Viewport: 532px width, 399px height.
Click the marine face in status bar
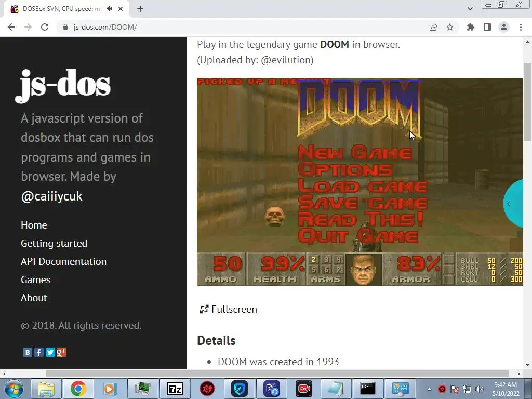[363, 270]
